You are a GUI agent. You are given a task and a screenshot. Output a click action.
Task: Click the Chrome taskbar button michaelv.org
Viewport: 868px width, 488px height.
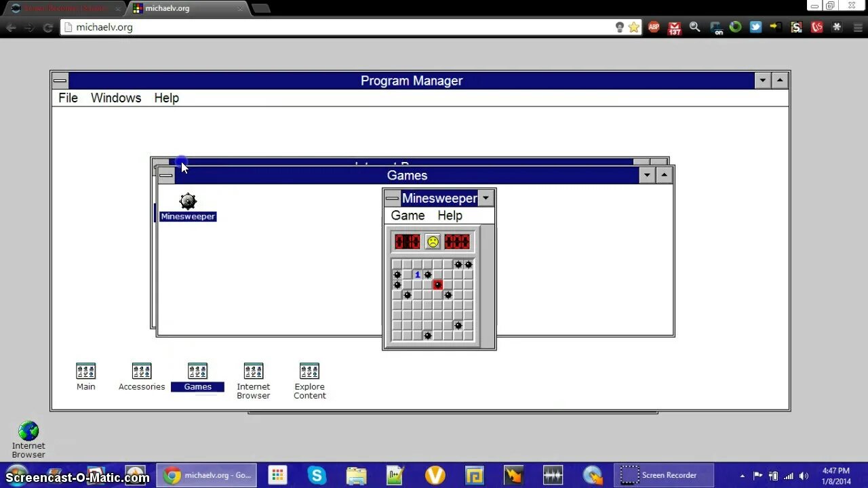click(207, 475)
